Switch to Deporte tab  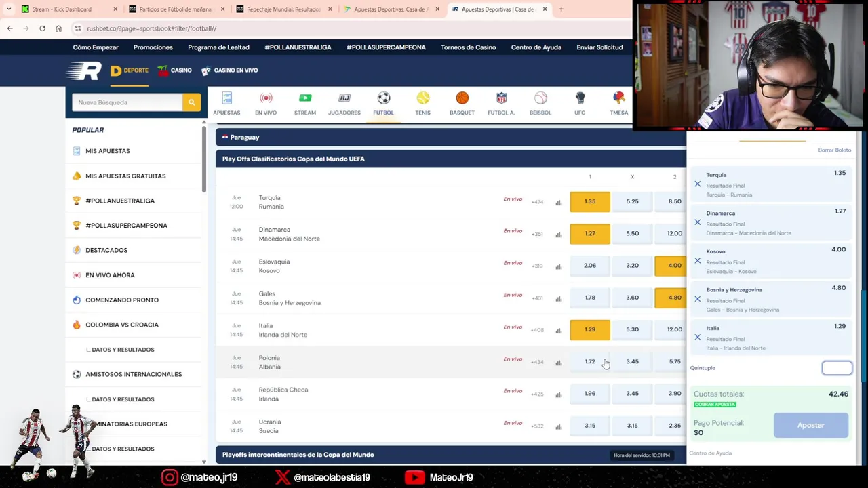(130, 70)
